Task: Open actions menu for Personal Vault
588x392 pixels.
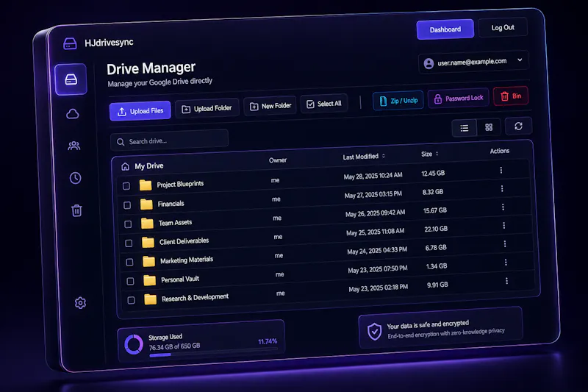Action: pos(506,263)
